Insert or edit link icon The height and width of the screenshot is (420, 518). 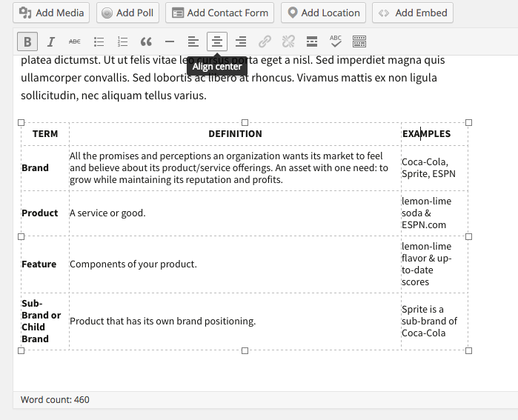(265, 41)
